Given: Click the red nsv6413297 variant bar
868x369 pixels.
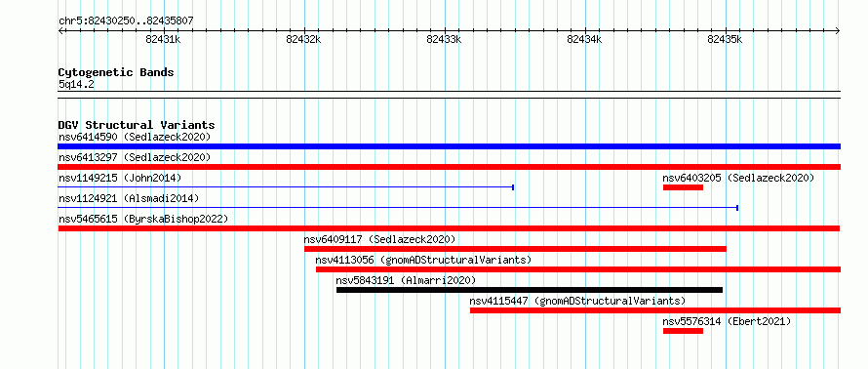Looking at the screenshot, I should pyautogui.click(x=449, y=167).
